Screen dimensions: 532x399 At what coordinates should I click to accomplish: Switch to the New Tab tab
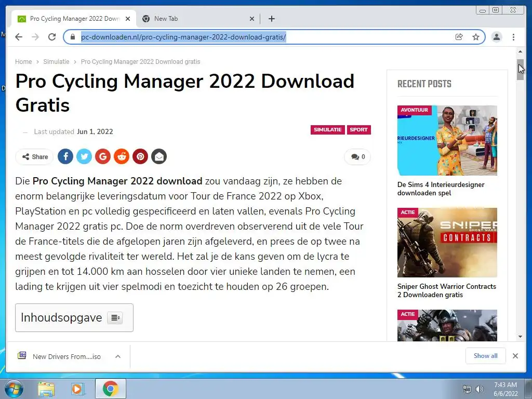click(x=198, y=19)
